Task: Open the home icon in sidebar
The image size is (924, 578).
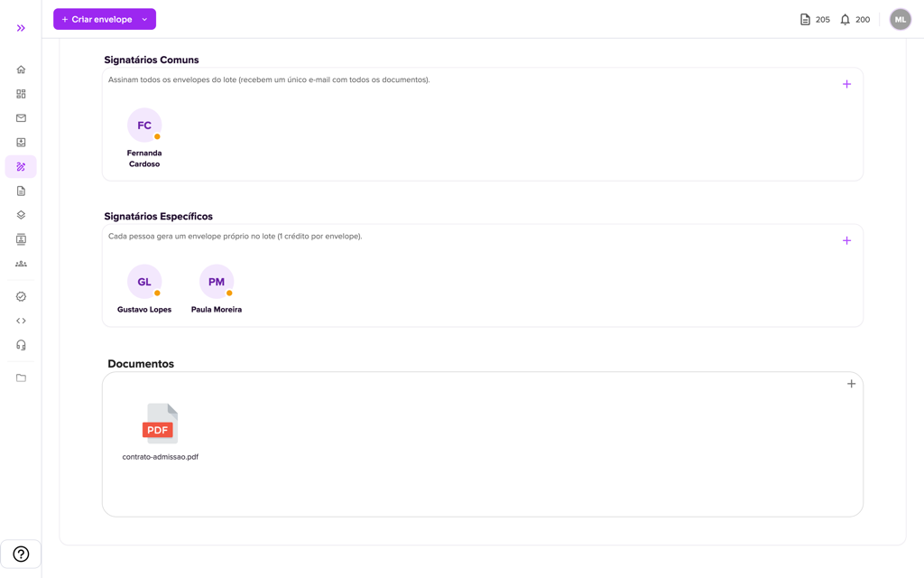Action: 21,70
